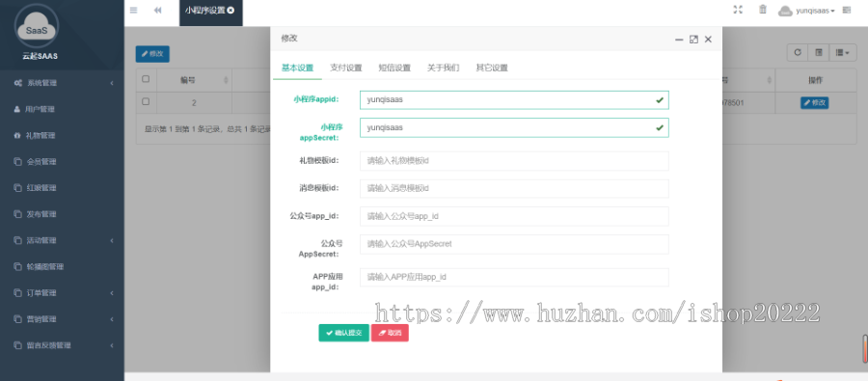868x381 pixels.
Task: Click the red 取消 button
Action: click(390, 333)
